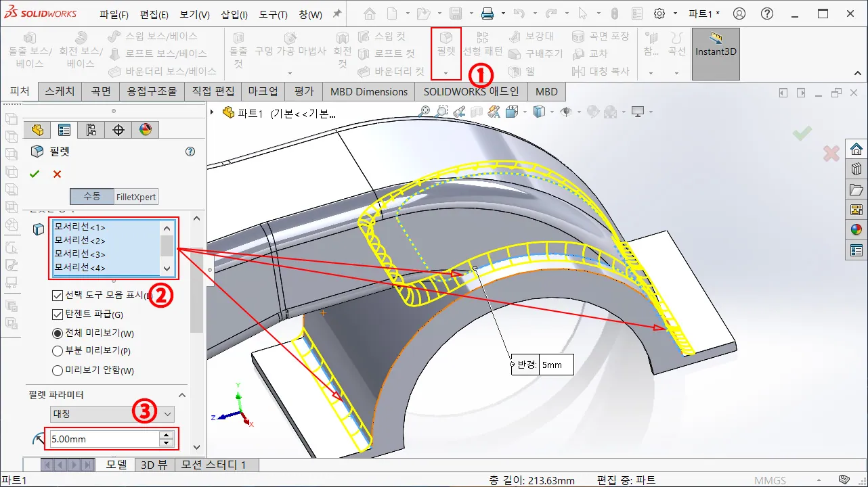The height and width of the screenshot is (487, 868).
Task: Select the 미리보기 안함(W) radio button
Action: [58, 370]
